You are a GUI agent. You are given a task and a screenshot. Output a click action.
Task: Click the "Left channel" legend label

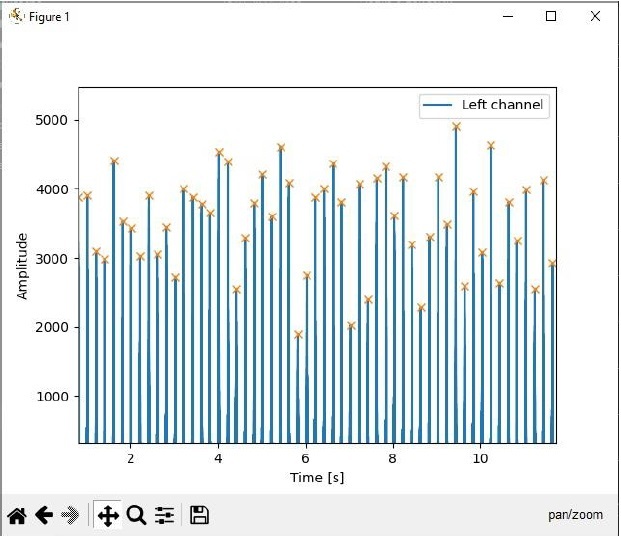(501, 105)
